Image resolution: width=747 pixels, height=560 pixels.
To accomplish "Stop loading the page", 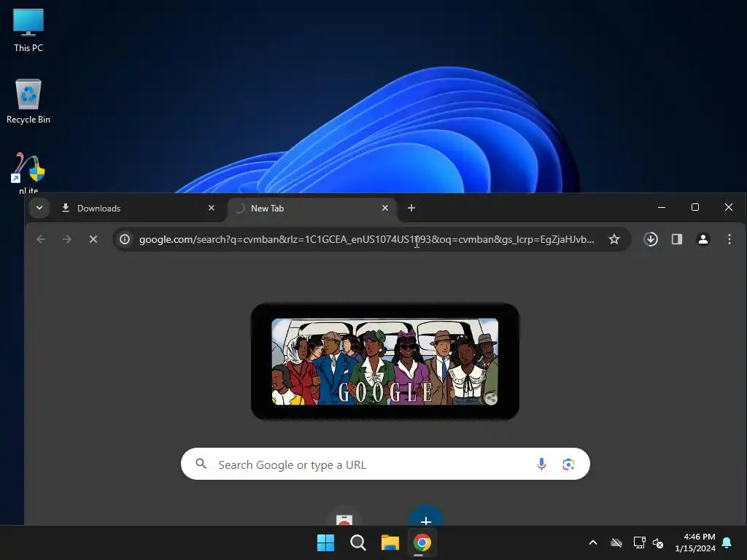I will 93,239.
